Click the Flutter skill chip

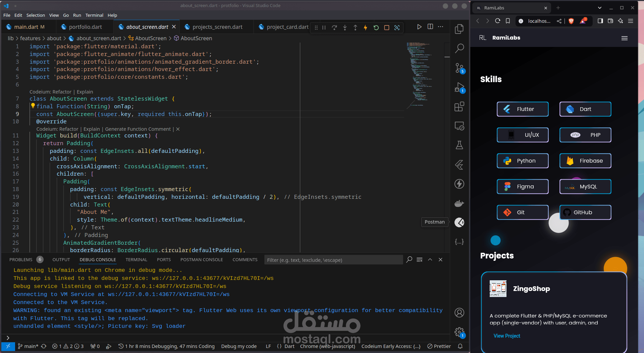click(523, 109)
